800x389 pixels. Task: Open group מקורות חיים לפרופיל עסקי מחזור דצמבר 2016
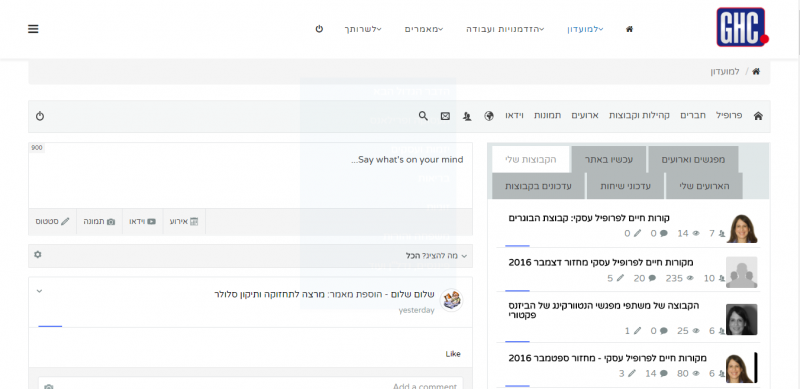601,262
